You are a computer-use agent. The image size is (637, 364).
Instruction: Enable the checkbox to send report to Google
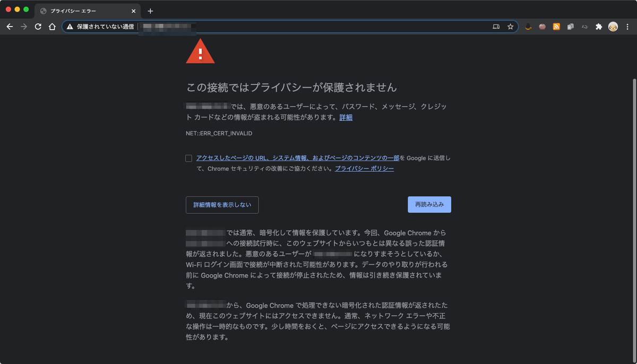pyautogui.click(x=188, y=157)
